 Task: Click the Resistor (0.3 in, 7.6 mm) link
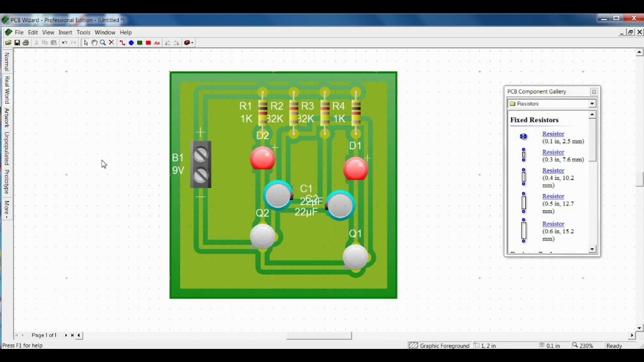[x=553, y=152]
